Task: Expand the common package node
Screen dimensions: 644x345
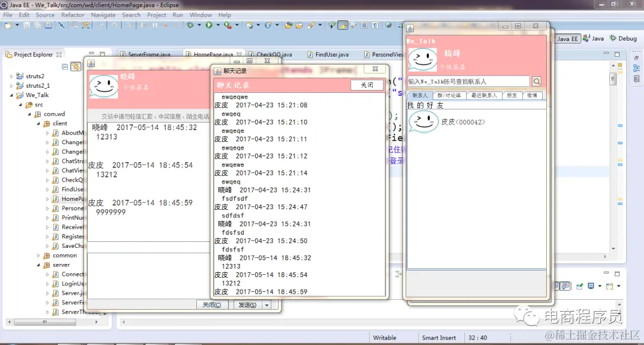Action: (39, 256)
